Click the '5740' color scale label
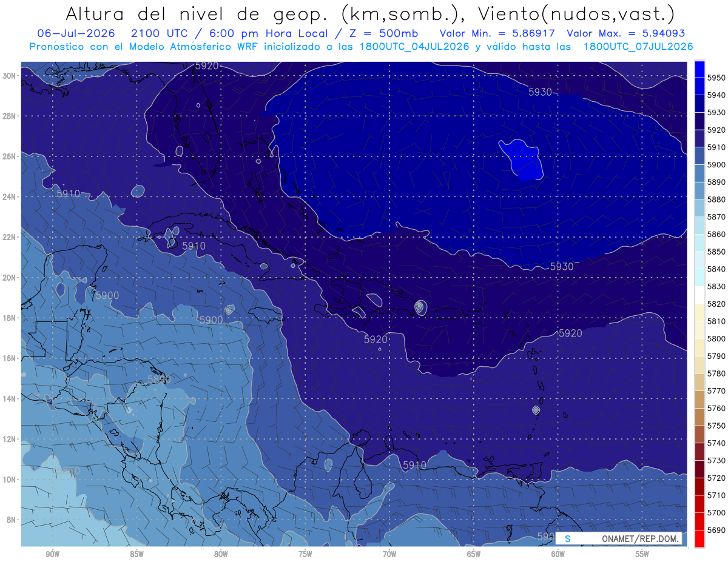This screenshot has width=728, height=562. point(716,443)
